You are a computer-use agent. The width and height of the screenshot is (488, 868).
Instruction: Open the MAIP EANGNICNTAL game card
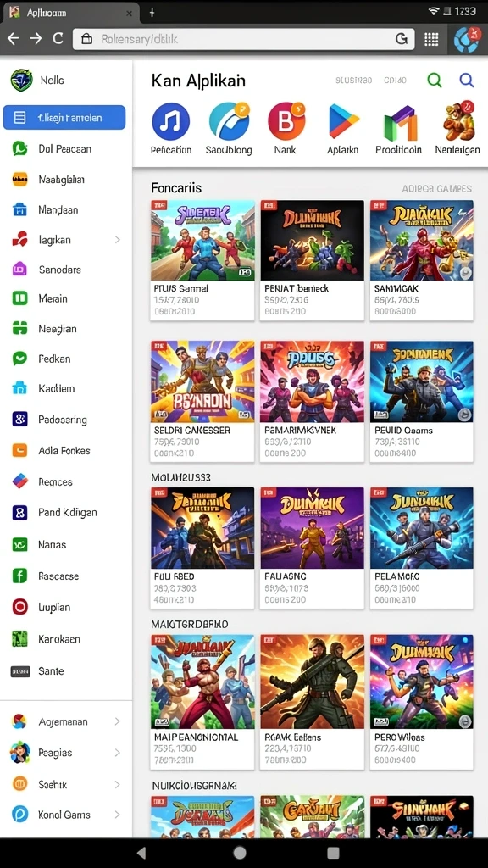202,702
